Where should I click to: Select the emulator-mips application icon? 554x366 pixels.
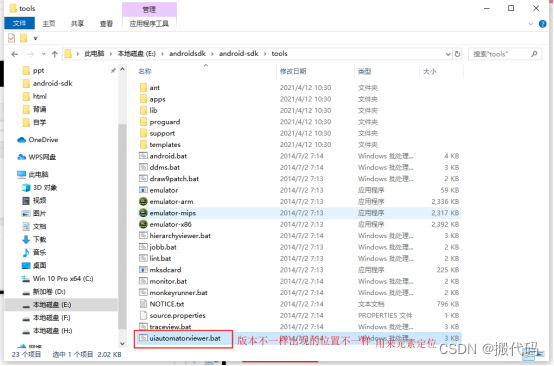(143, 213)
